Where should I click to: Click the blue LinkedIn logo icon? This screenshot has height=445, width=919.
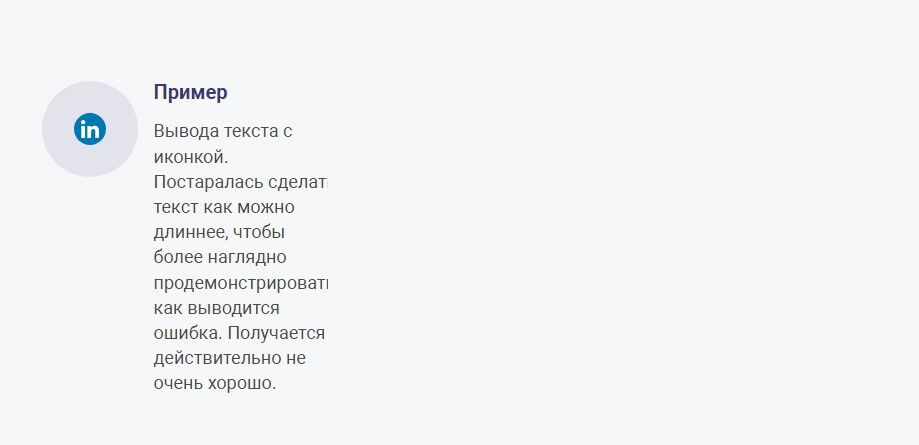pos(90,129)
